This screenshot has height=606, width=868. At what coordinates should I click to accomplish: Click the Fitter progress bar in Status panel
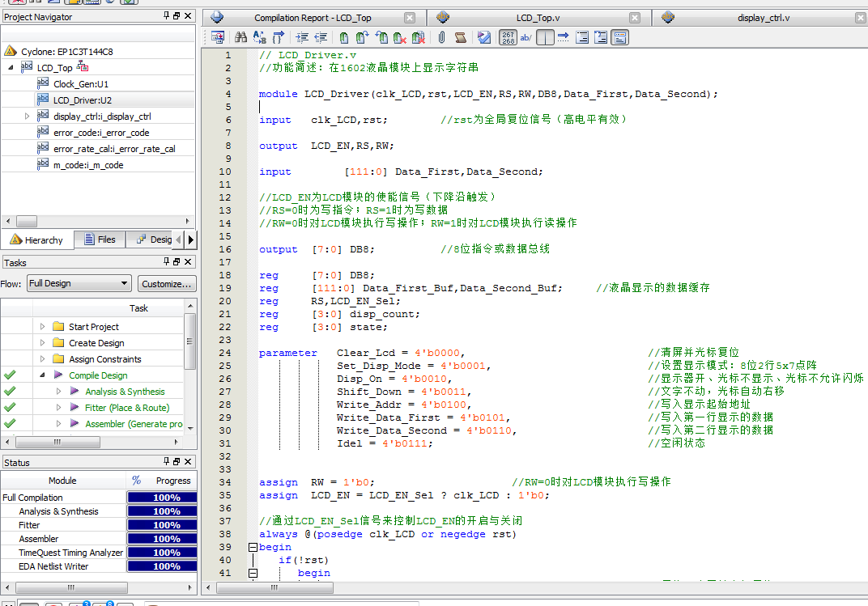point(161,524)
